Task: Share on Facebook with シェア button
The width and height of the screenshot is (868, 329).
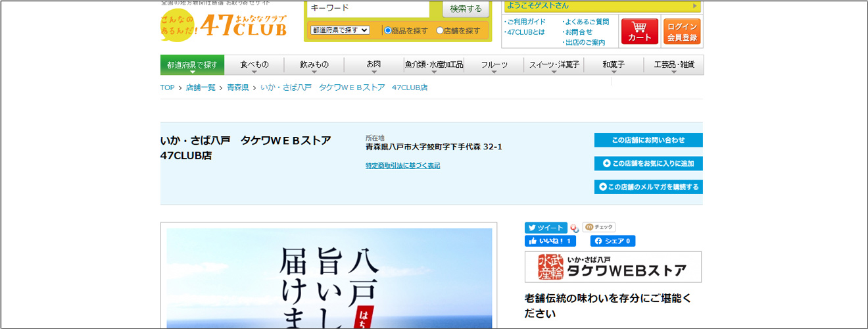Action: coord(612,241)
